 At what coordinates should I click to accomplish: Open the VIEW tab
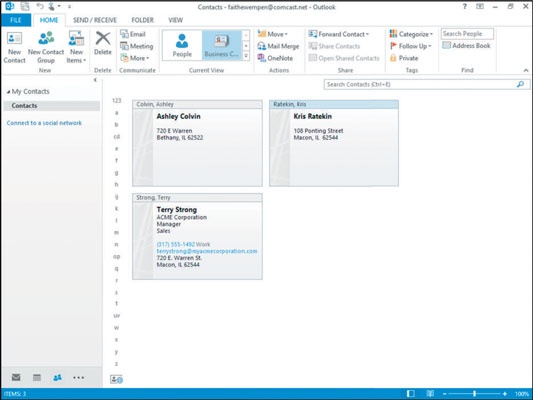coord(175,20)
